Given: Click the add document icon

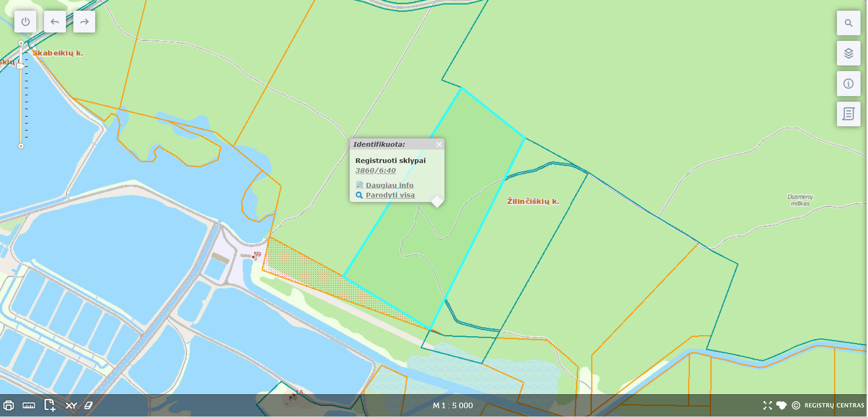Looking at the screenshot, I should tap(50, 405).
